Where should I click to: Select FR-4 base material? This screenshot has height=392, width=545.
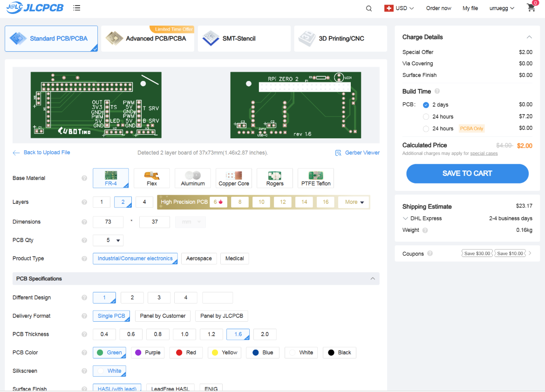pos(111,178)
